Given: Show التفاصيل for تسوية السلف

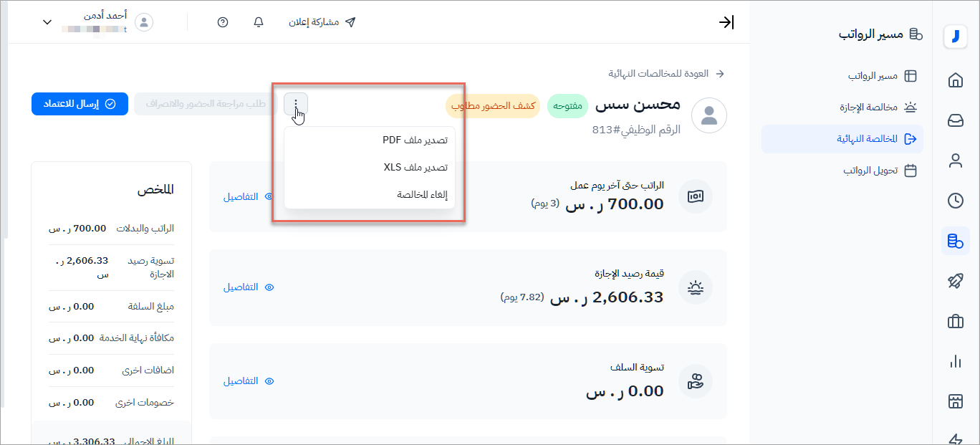Looking at the screenshot, I should coord(248,381).
